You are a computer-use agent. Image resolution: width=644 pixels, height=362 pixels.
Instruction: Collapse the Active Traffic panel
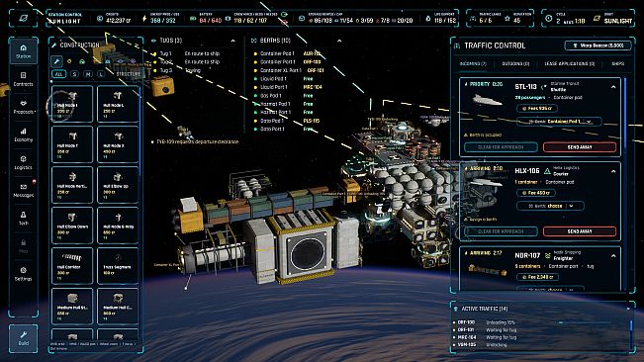click(x=628, y=309)
